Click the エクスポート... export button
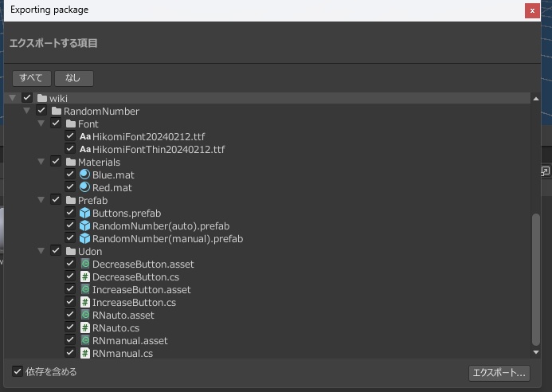Screen dimensions: 552x392 [x=499, y=373]
